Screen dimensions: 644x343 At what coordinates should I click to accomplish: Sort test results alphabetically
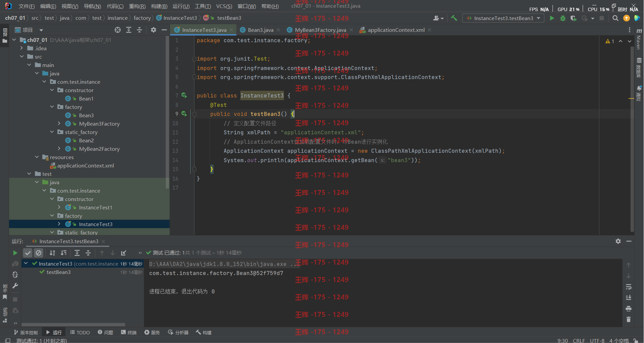[52, 253]
